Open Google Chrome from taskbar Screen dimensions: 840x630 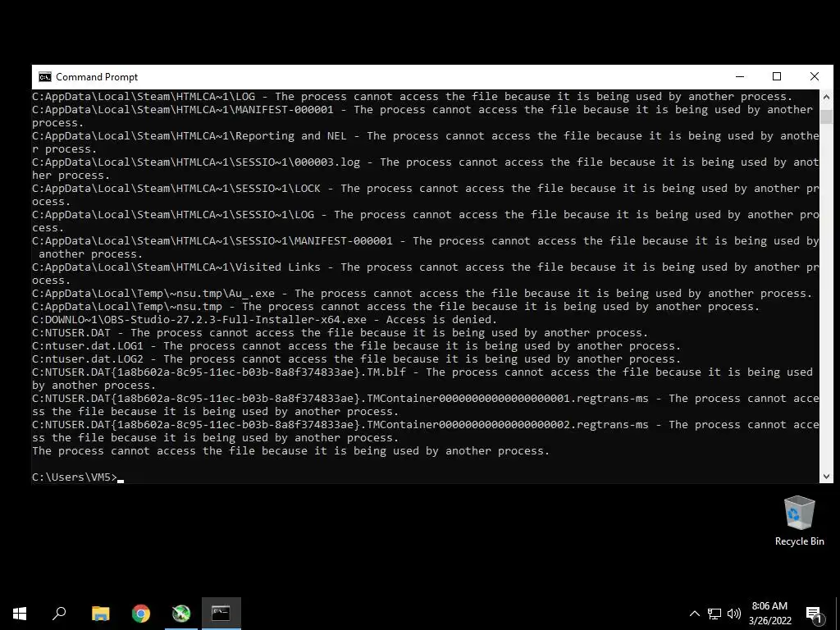pos(141,614)
